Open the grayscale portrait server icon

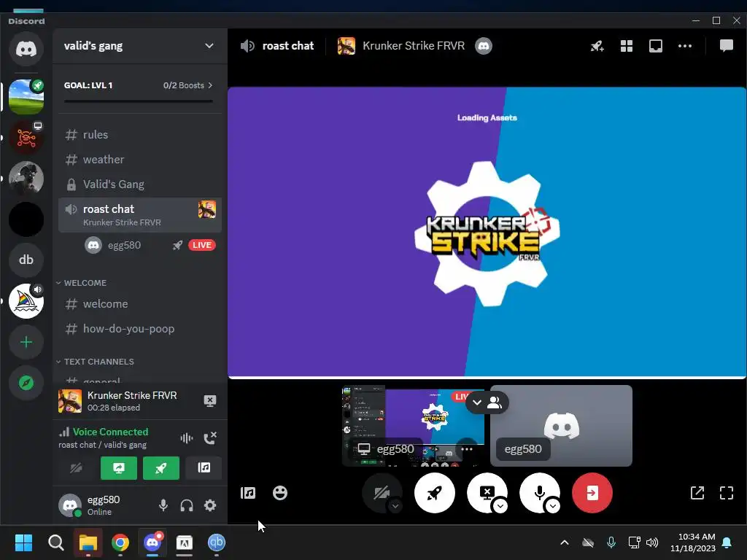coord(26,179)
